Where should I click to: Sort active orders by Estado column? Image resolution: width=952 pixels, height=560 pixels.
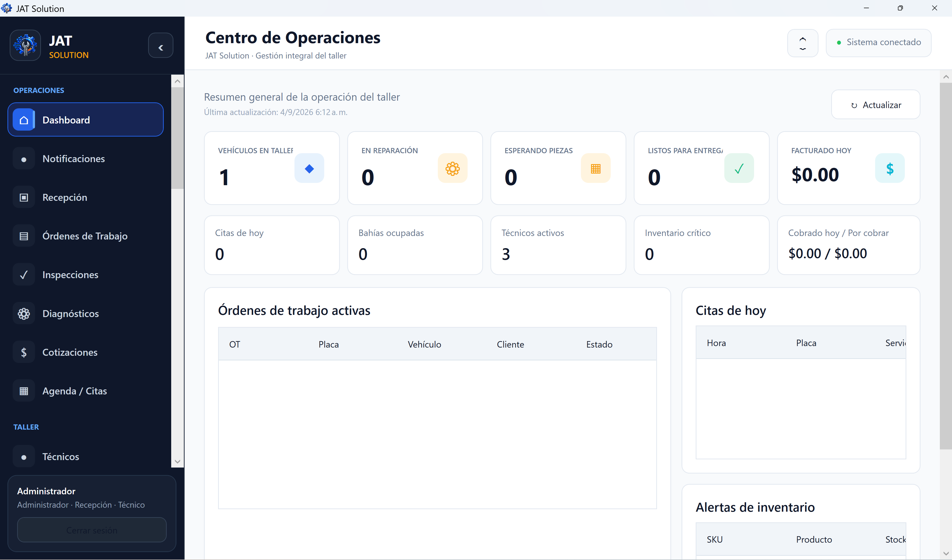click(x=599, y=345)
